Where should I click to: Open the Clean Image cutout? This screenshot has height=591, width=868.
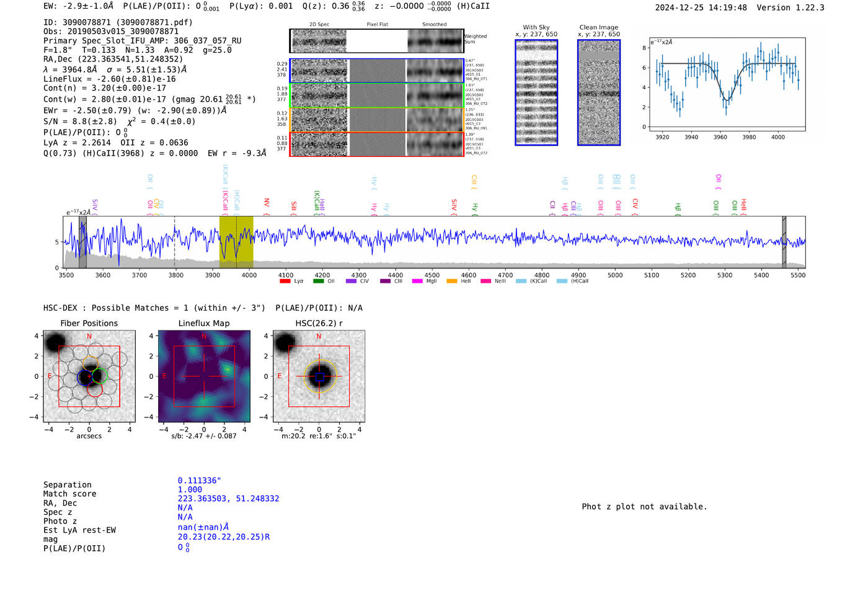pyautogui.click(x=599, y=92)
